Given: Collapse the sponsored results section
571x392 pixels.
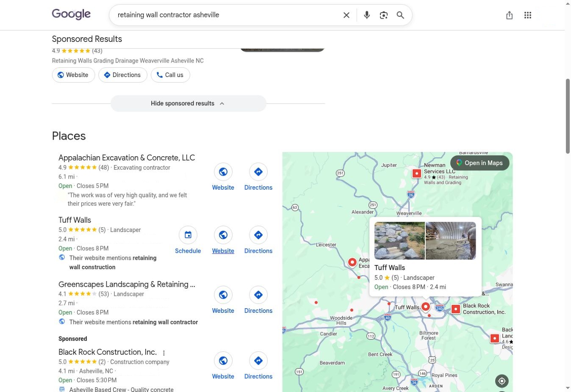Looking at the screenshot, I should (x=188, y=103).
